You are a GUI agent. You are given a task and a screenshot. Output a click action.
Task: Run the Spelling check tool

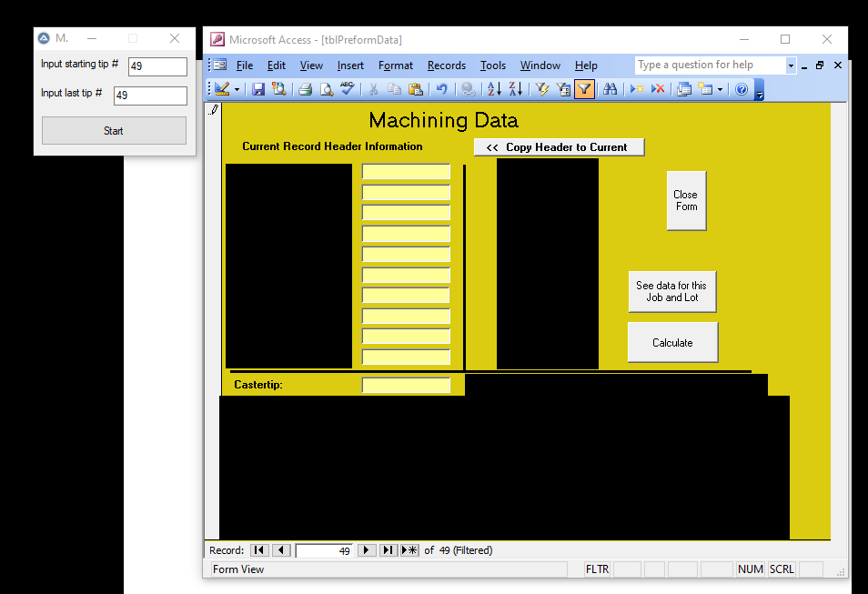(x=347, y=89)
